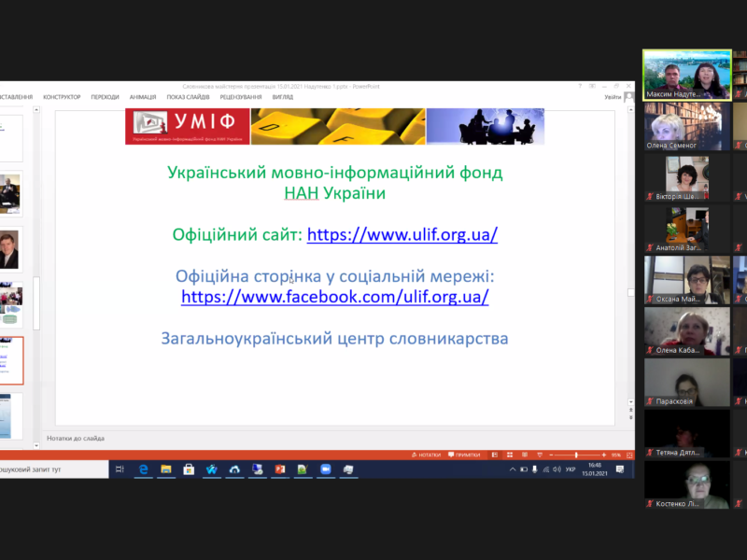Click the muted mic icon beside Олена Семеног
This screenshot has width=747, height=560.
[x=650, y=146]
